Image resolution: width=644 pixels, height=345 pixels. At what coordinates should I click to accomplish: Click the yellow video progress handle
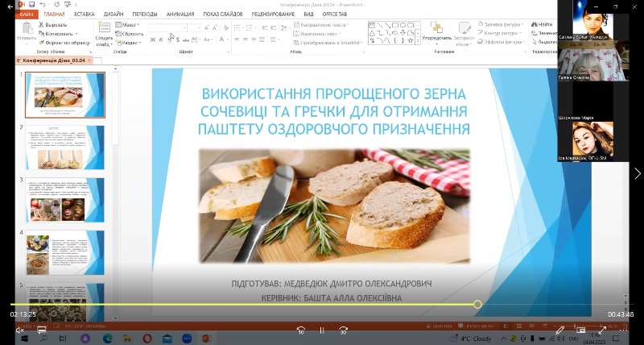(x=477, y=304)
